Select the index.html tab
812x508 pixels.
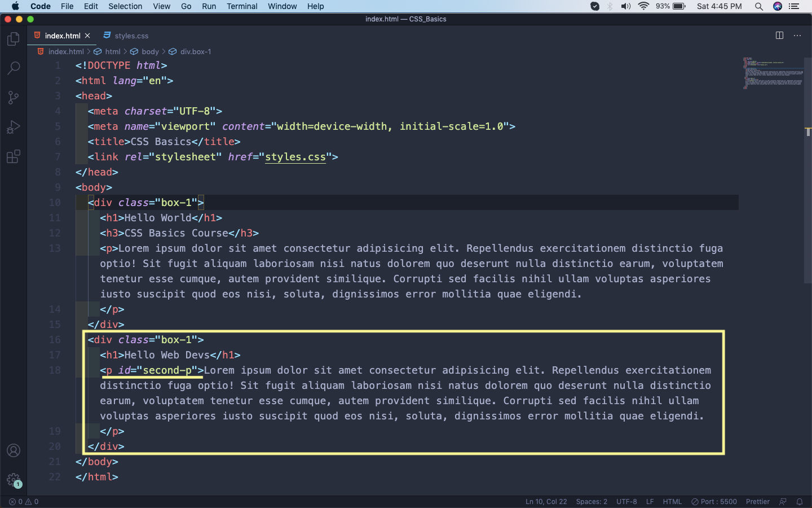click(x=62, y=36)
